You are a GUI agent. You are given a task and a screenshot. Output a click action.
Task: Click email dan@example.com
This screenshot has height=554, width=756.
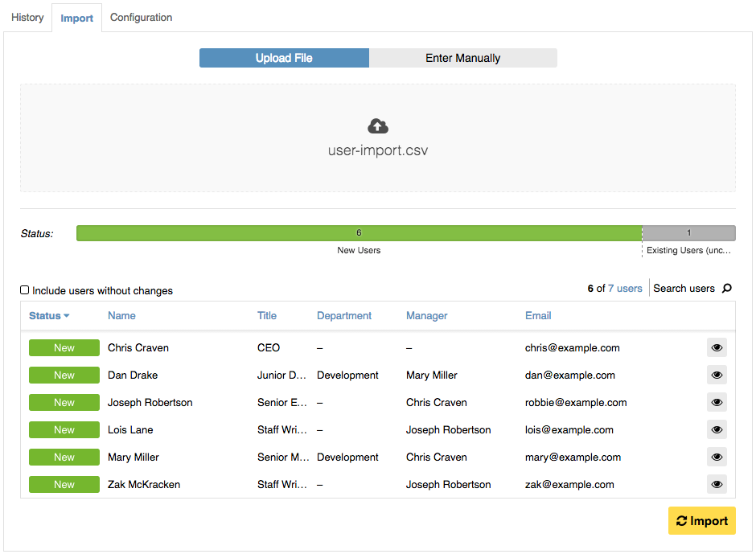click(x=570, y=375)
